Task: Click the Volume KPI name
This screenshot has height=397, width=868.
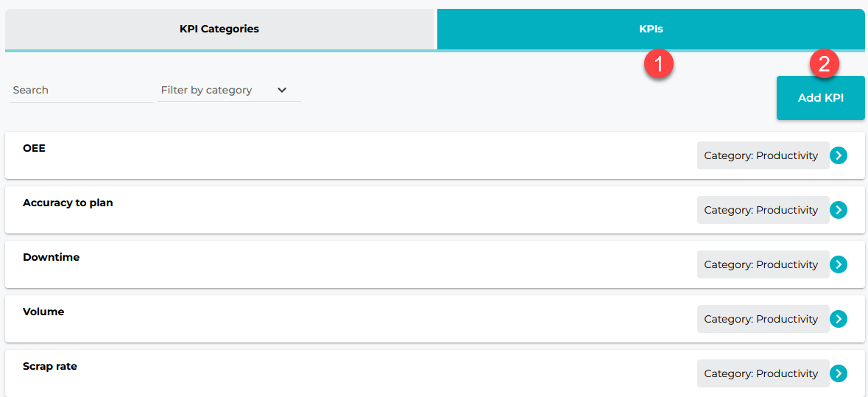Action: [x=43, y=312]
